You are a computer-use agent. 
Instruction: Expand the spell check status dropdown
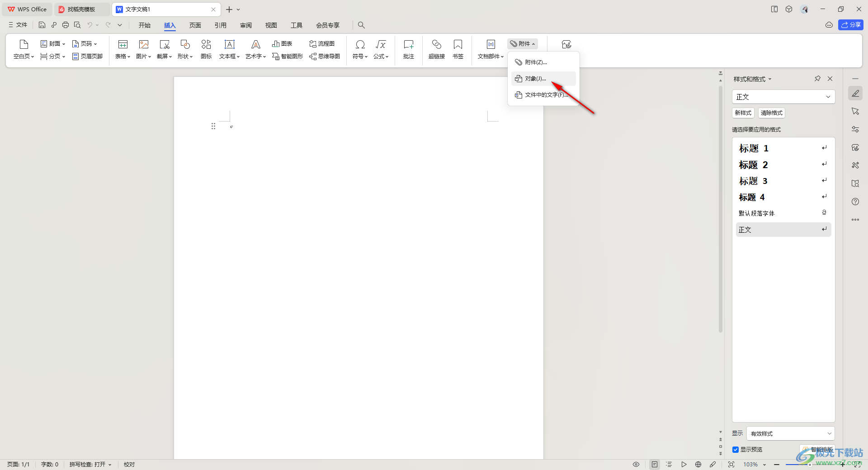point(109,465)
